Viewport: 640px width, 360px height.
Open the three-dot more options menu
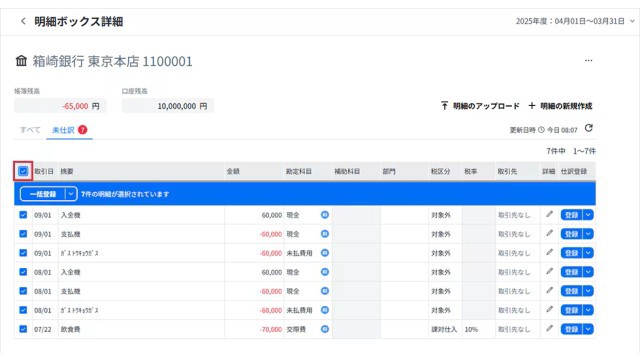pyautogui.click(x=588, y=60)
